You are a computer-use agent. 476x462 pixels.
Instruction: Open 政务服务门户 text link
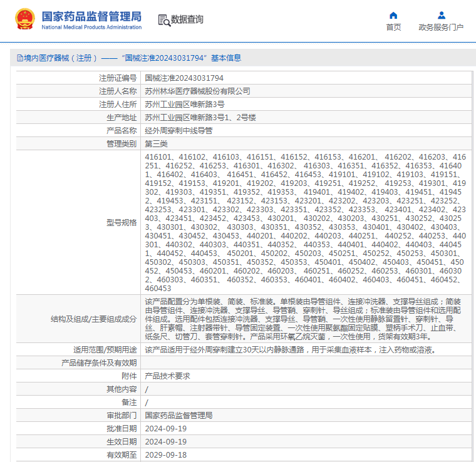pos(441,28)
